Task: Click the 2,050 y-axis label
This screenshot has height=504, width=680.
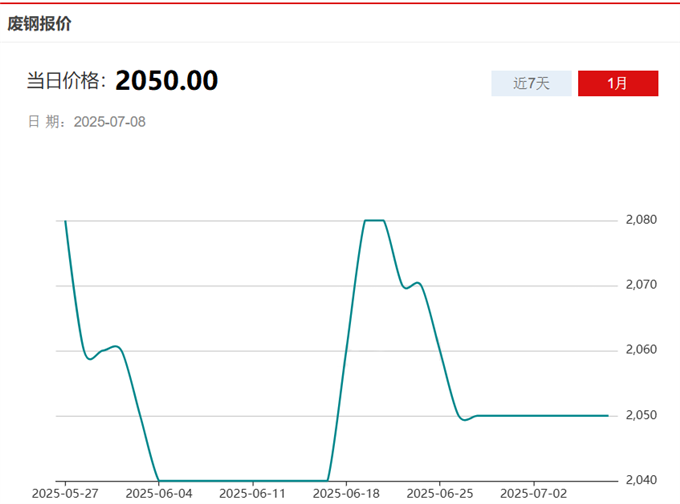Action: pos(639,415)
